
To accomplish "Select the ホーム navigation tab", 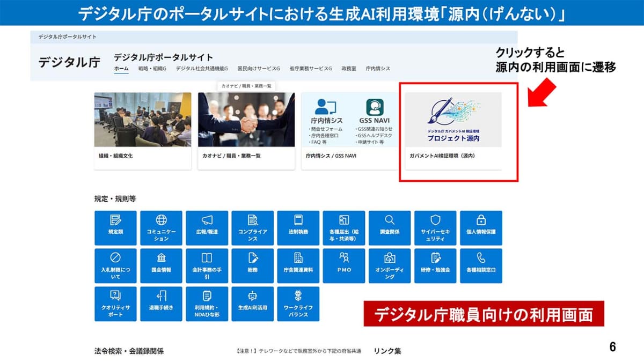I will click(121, 69).
